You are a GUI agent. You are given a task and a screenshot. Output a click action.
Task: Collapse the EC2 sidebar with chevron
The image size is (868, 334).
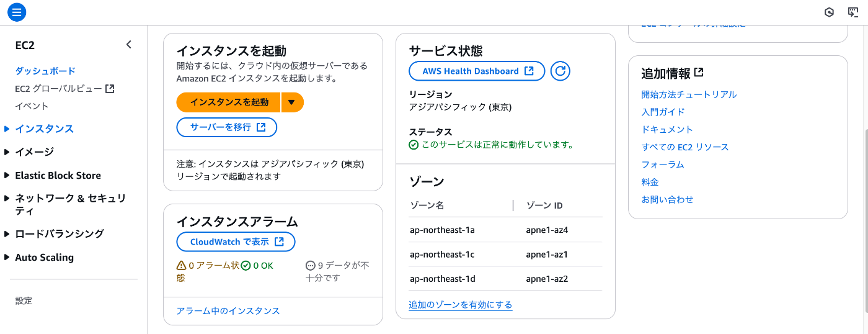[129, 45]
